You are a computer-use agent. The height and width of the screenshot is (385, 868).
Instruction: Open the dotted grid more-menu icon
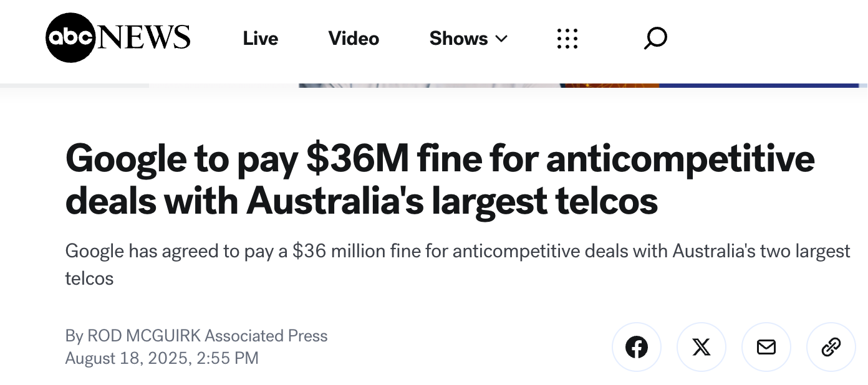point(567,39)
